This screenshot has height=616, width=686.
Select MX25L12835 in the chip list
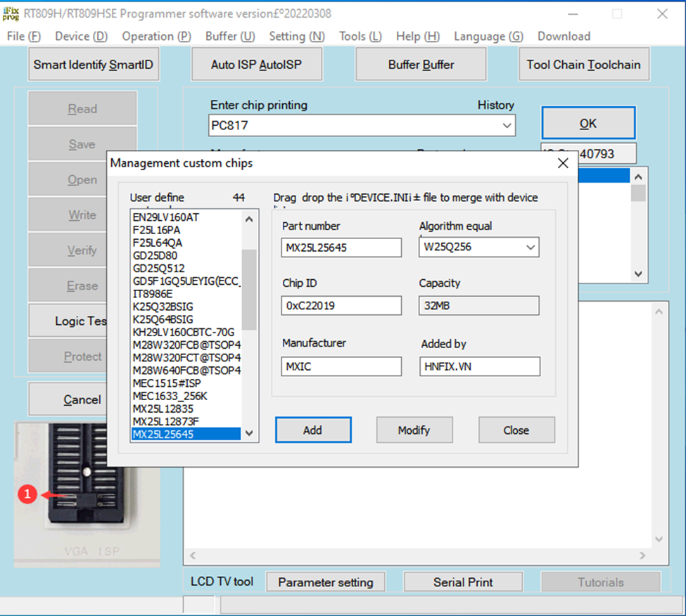[x=163, y=409]
